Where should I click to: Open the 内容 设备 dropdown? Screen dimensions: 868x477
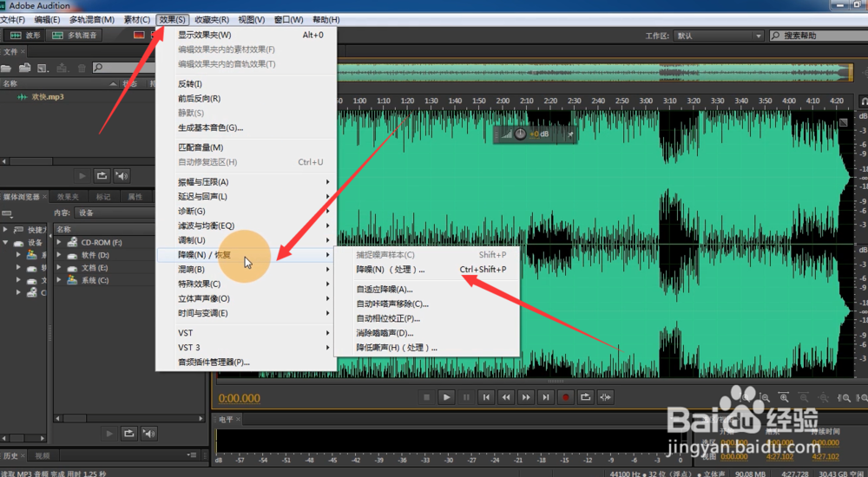pos(115,213)
